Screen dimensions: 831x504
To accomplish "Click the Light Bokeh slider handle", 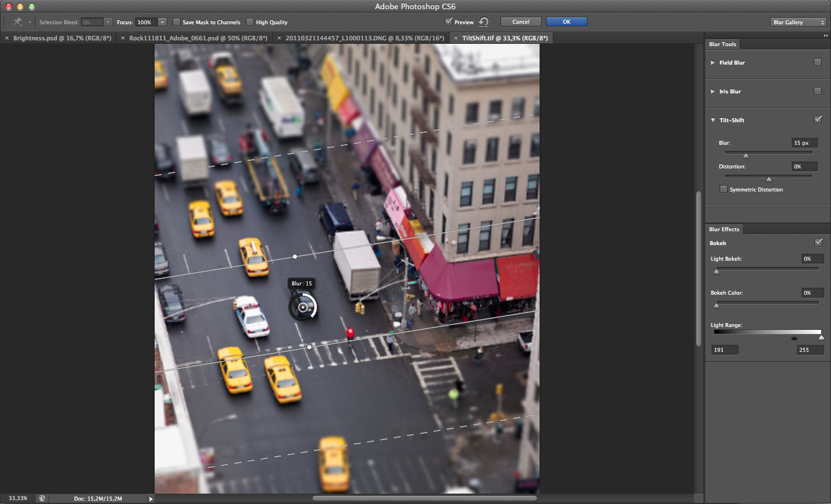I will tap(717, 271).
